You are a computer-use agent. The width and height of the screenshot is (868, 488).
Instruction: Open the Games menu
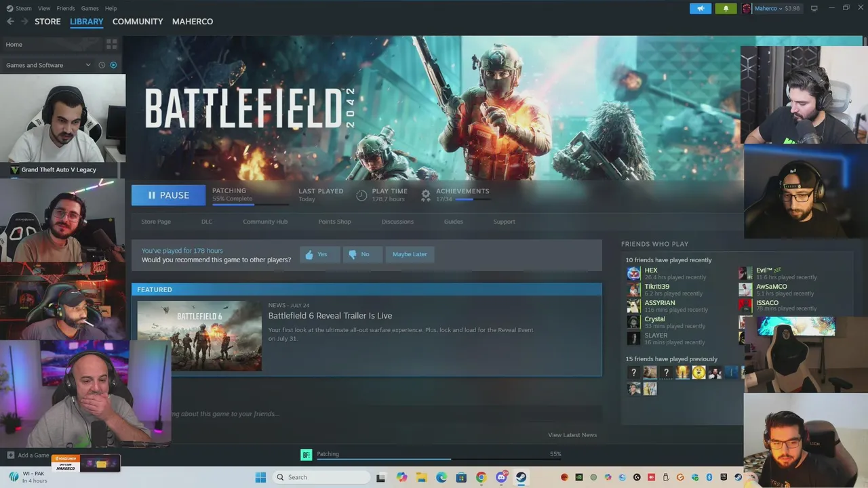[90, 8]
